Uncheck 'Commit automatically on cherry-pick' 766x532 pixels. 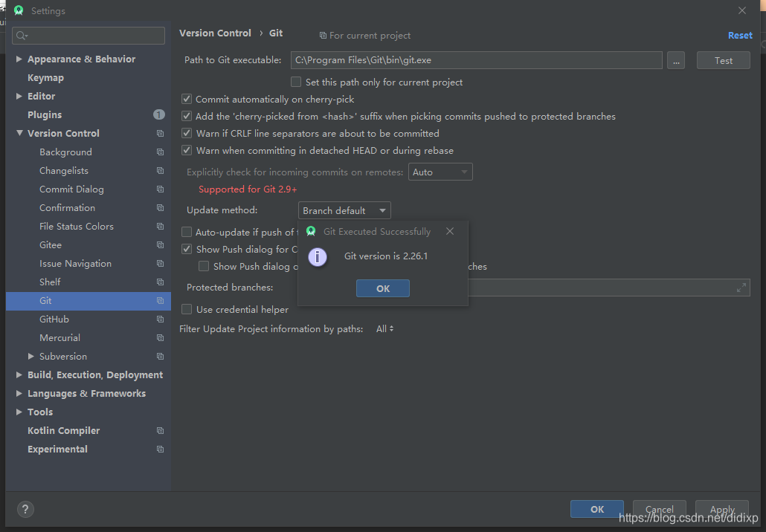coord(187,99)
